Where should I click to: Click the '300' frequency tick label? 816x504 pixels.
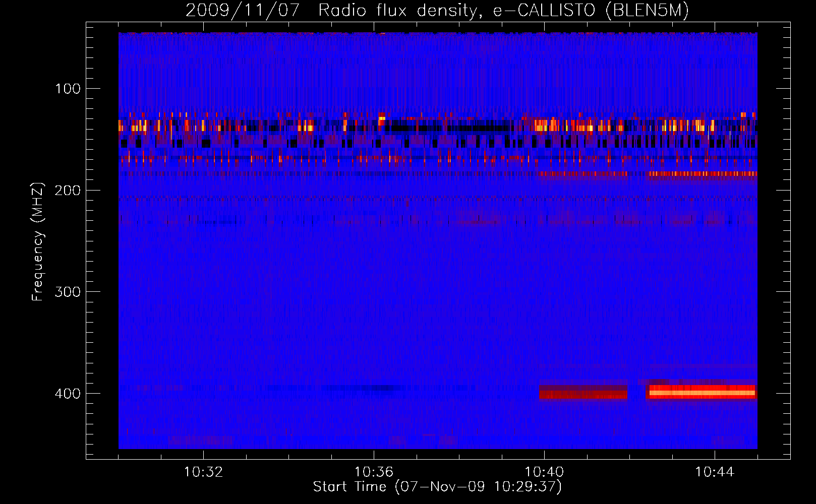coord(68,292)
